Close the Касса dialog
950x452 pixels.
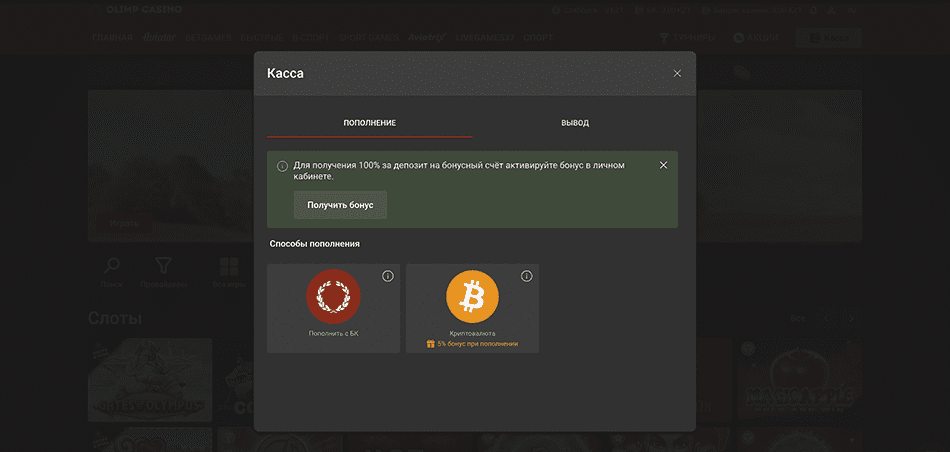677,74
